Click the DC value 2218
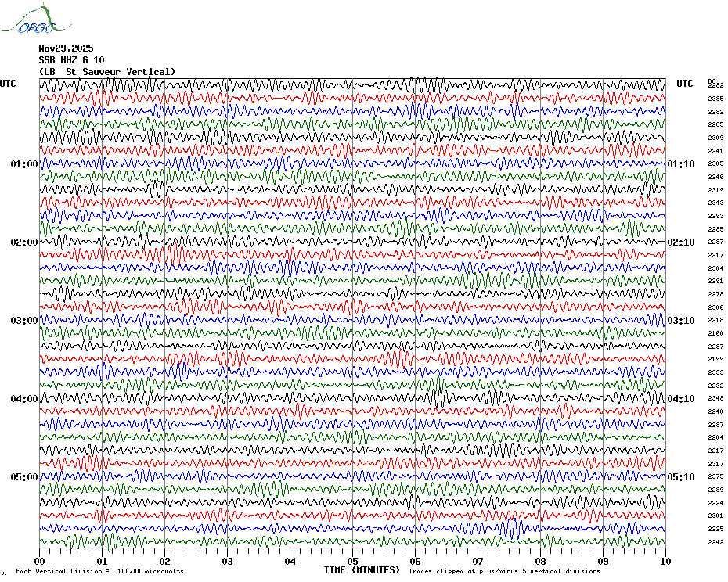This screenshot has height=582, width=728. (x=715, y=320)
